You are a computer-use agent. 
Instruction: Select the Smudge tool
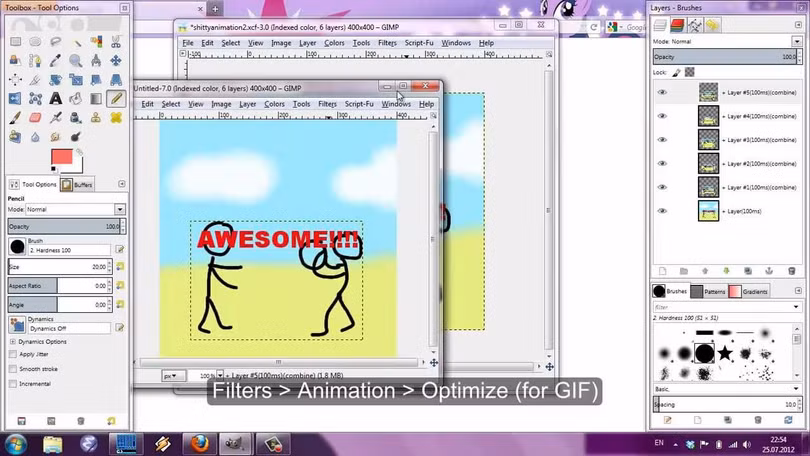(x=55, y=137)
